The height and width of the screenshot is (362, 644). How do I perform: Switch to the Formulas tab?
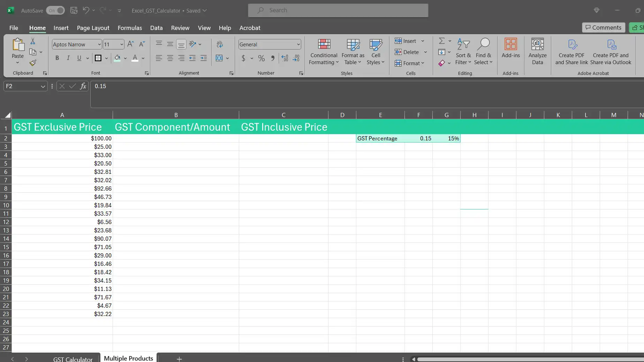pos(130,28)
